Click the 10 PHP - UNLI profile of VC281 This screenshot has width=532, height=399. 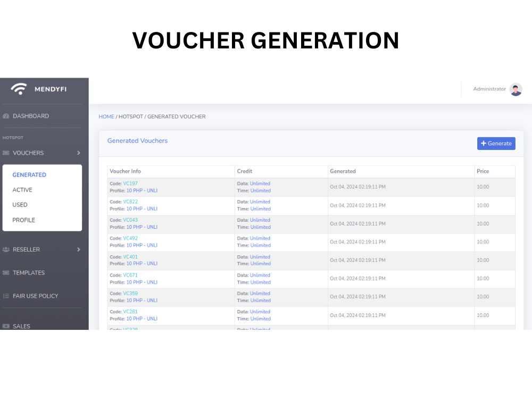pyautogui.click(x=142, y=319)
